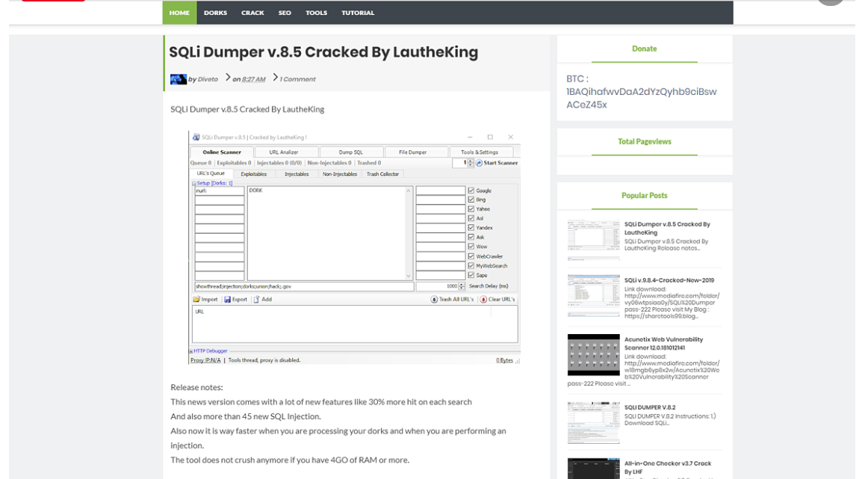Click the author avatar beside Diveto
This screenshot has width=868, height=479.
coord(179,79)
